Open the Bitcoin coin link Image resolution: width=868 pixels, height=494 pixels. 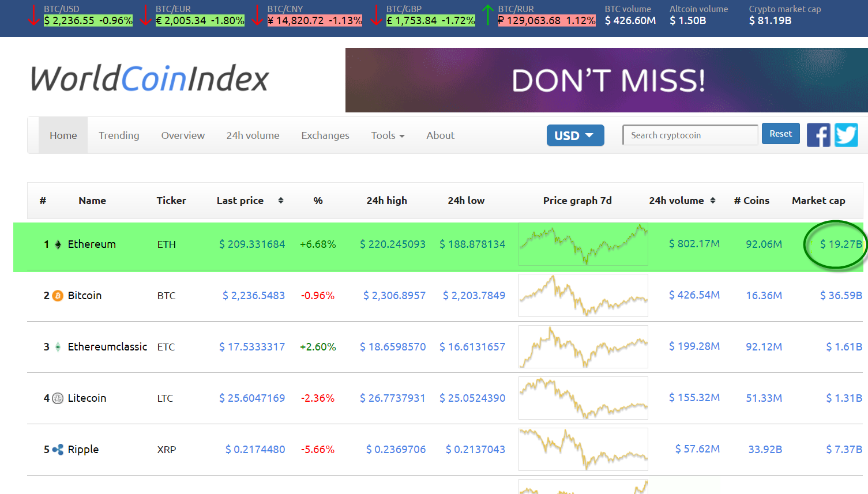(85, 296)
